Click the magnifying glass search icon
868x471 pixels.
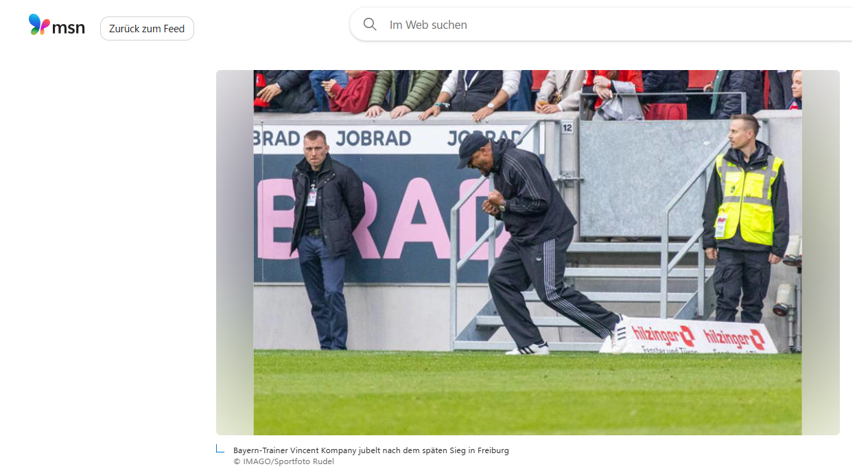pyautogui.click(x=370, y=25)
